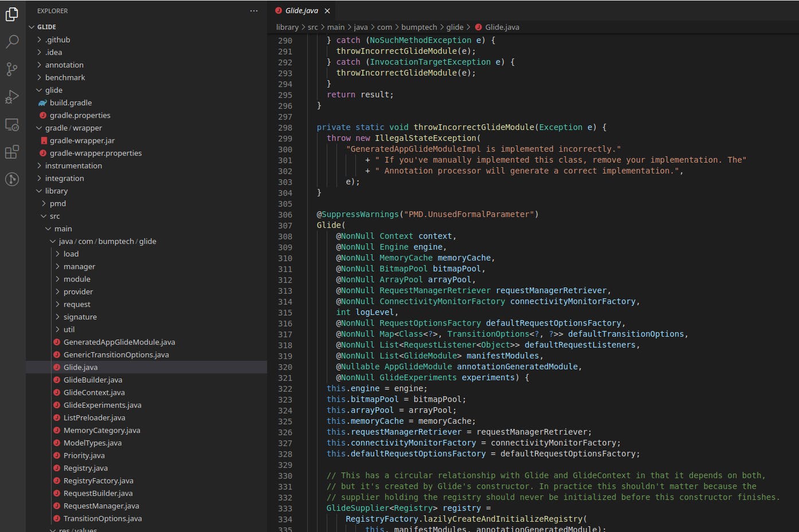
Task: Expand the pmd folder chevron
Action: click(x=44, y=204)
